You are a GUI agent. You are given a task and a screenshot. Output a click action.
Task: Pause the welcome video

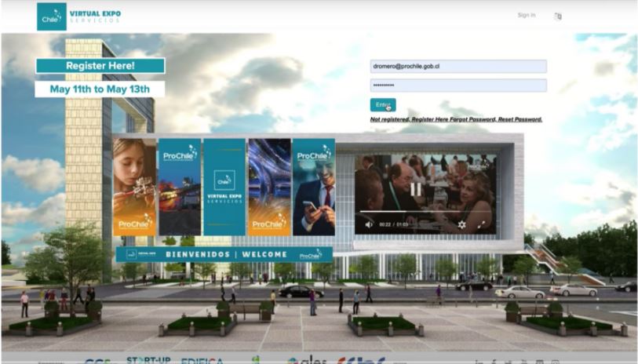point(415,190)
